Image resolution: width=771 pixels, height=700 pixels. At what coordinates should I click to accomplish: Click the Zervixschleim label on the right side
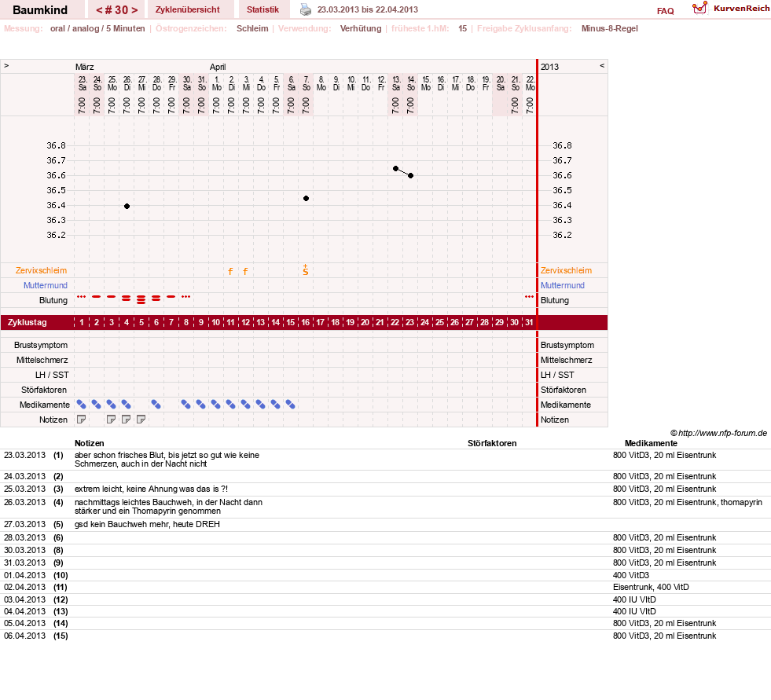[566, 270]
